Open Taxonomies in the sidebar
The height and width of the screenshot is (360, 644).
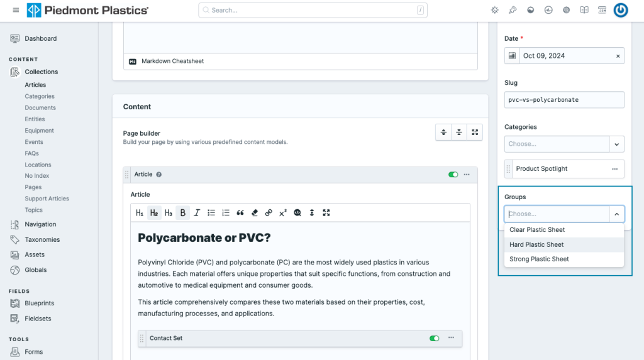[x=42, y=240]
